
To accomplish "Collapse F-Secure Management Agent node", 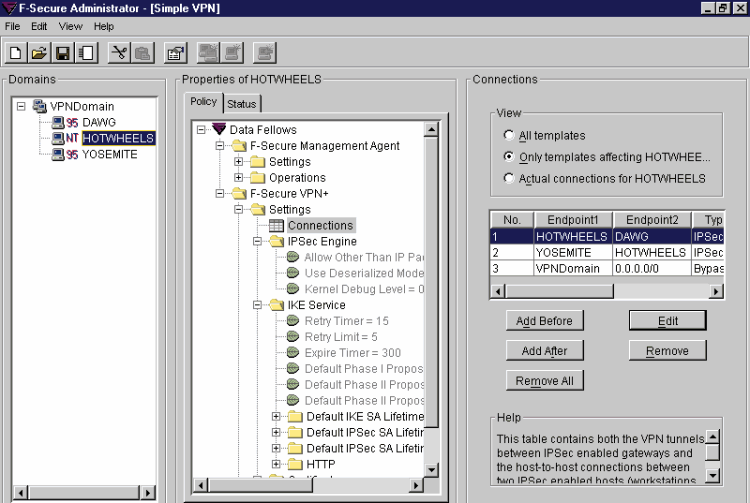I will point(220,145).
